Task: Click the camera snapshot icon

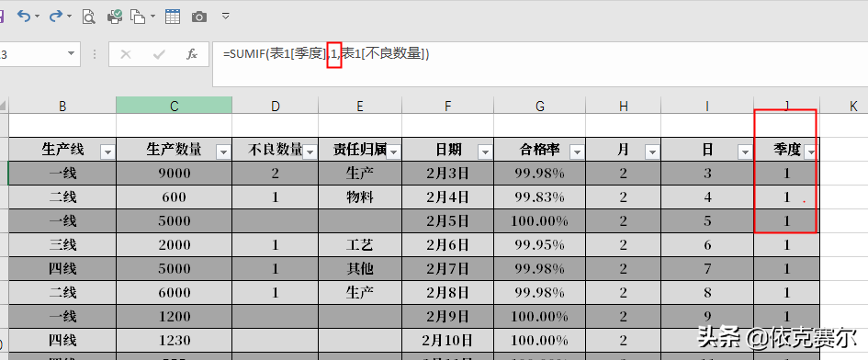Action: coord(199,17)
